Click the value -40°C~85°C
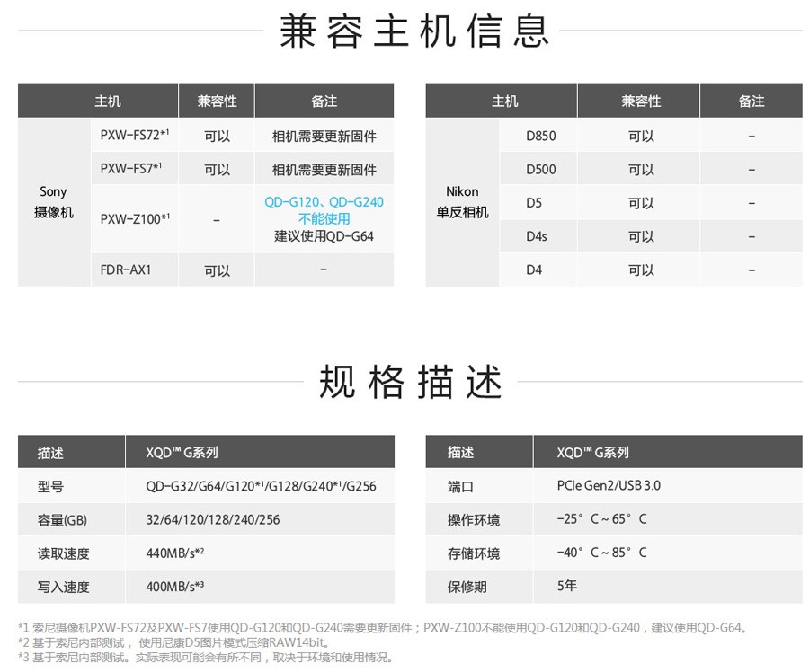 (x=601, y=553)
